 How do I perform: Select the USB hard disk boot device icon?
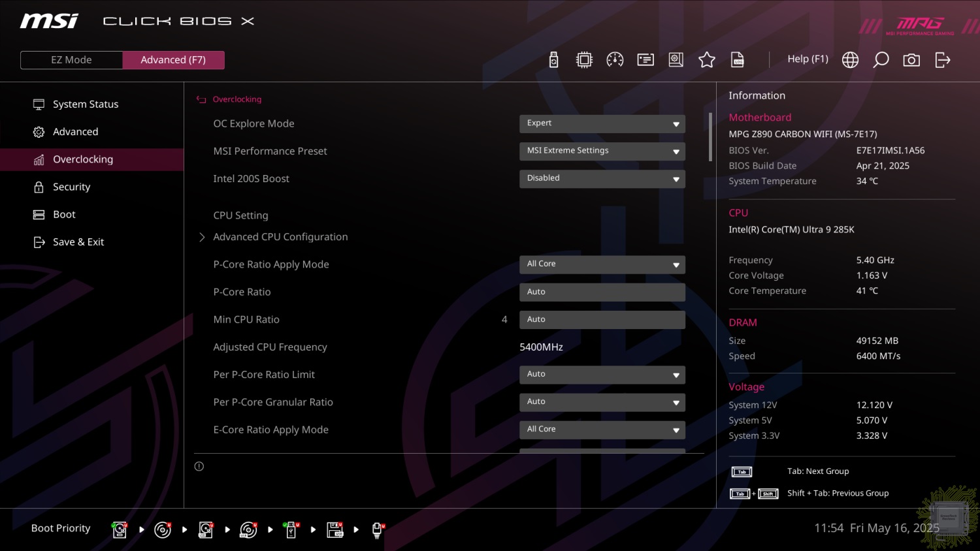(x=206, y=529)
